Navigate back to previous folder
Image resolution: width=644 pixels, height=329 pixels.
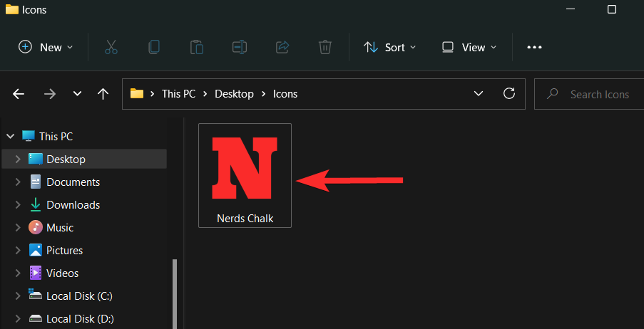[x=19, y=94]
